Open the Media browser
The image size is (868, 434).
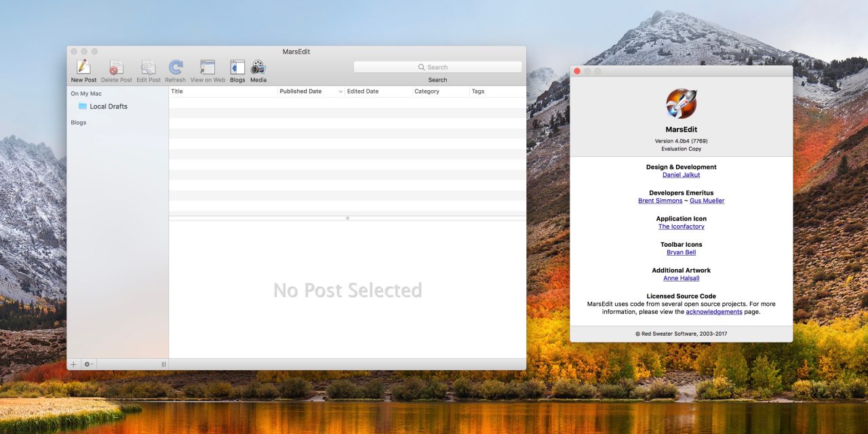pos(258,68)
